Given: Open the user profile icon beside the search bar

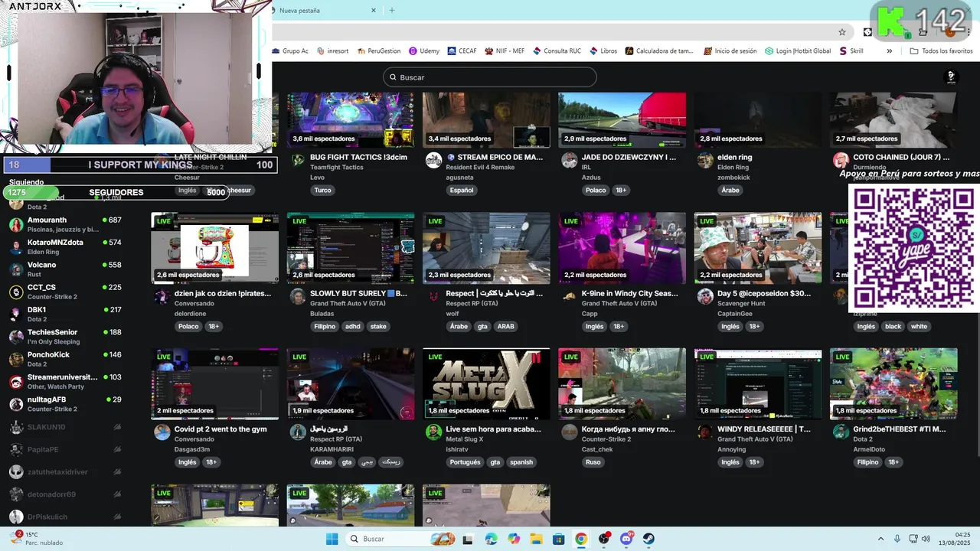Looking at the screenshot, I should coord(951,77).
